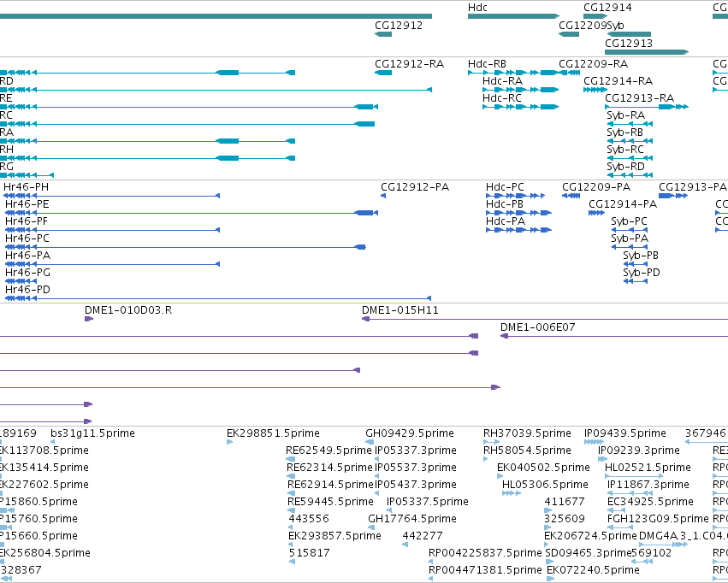Screen dimensions: 728x583
Task: Click transcript label Hdc-RB
Action: [487, 64]
